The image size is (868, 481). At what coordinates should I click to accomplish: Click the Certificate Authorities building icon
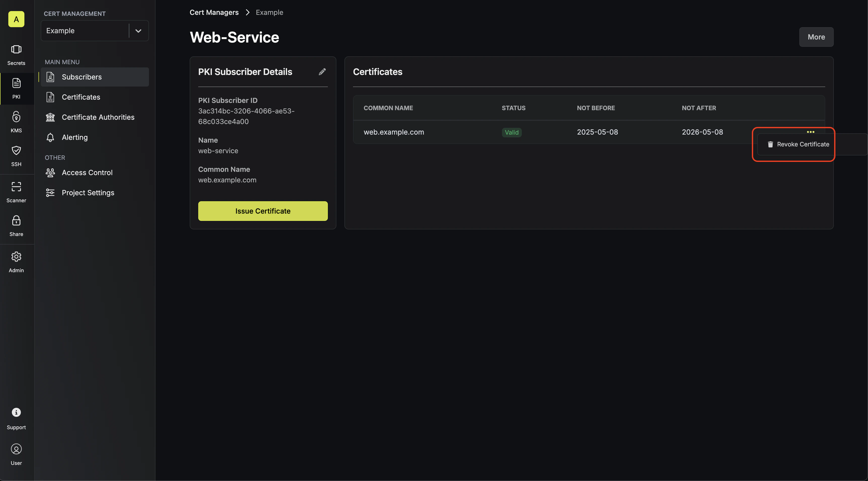coord(50,117)
